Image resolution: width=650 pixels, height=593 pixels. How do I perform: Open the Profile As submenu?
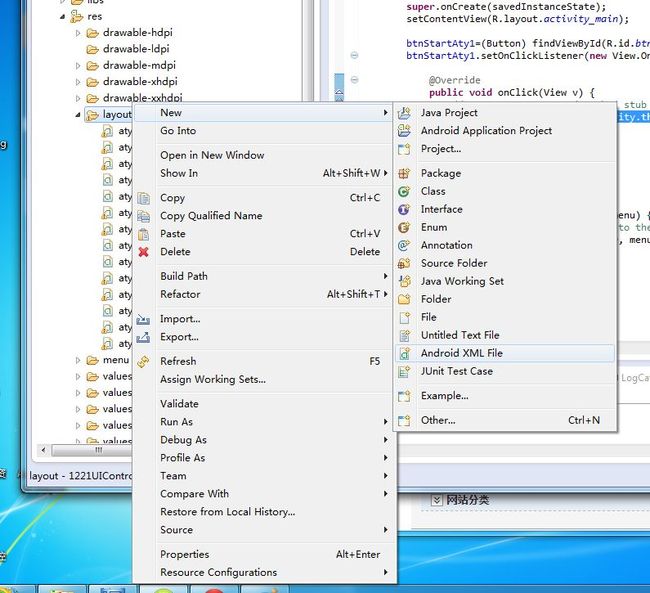point(264,458)
